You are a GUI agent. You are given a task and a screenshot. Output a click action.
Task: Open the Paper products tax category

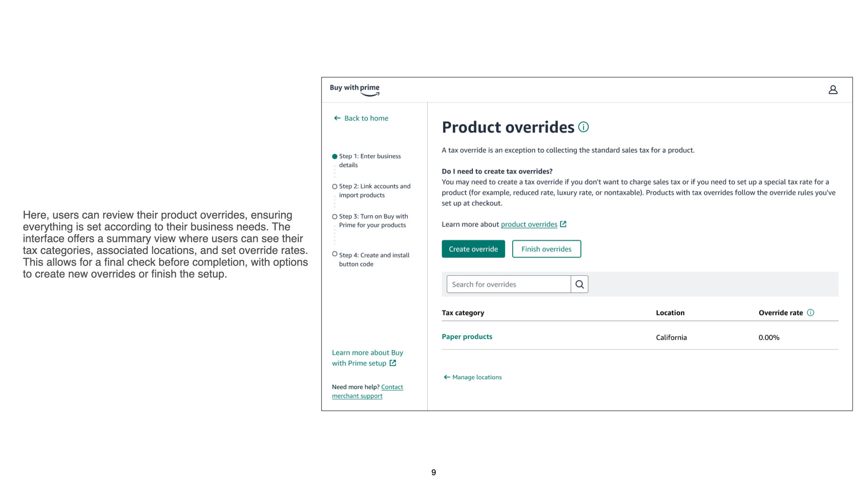pyautogui.click(x=467, y=337)
